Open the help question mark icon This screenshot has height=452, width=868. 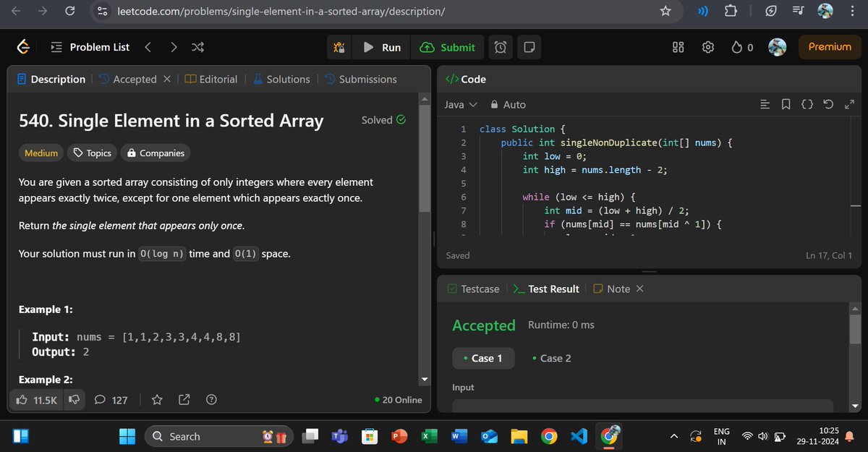[x=211, y=399]
